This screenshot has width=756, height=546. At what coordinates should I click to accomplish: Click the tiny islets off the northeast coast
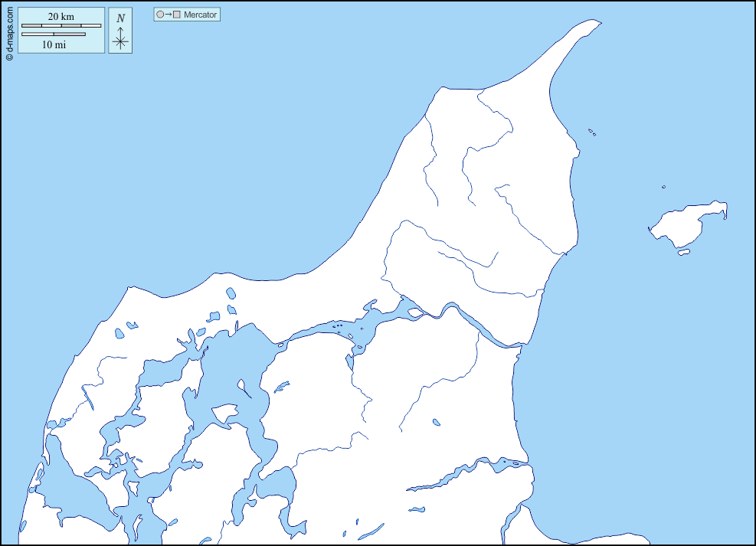click(591, 132)
